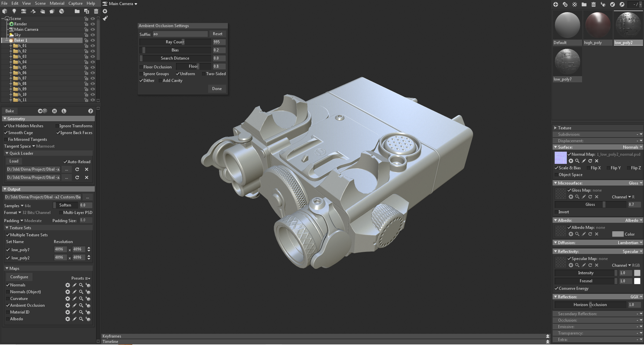Click Configure button under Maps
Viewport: 644px width, 345px height.
pyautogui.click(x=19, y=277)
